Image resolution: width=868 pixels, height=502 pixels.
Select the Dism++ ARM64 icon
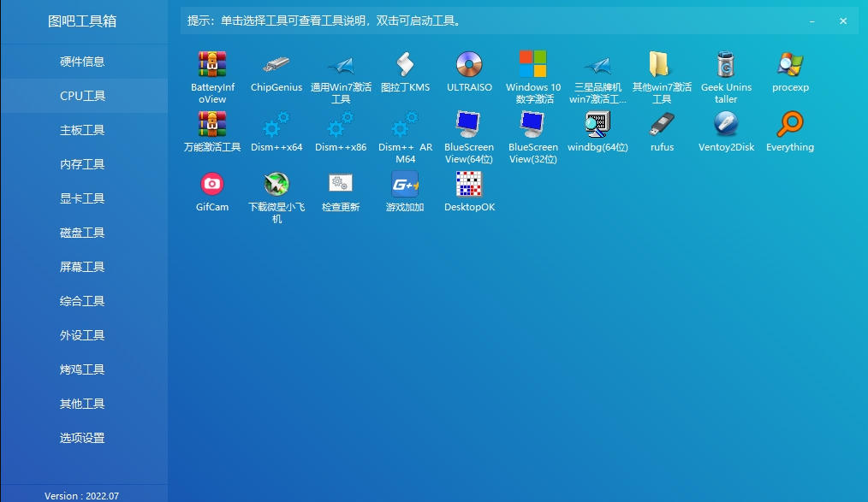[x=405, y=124]
